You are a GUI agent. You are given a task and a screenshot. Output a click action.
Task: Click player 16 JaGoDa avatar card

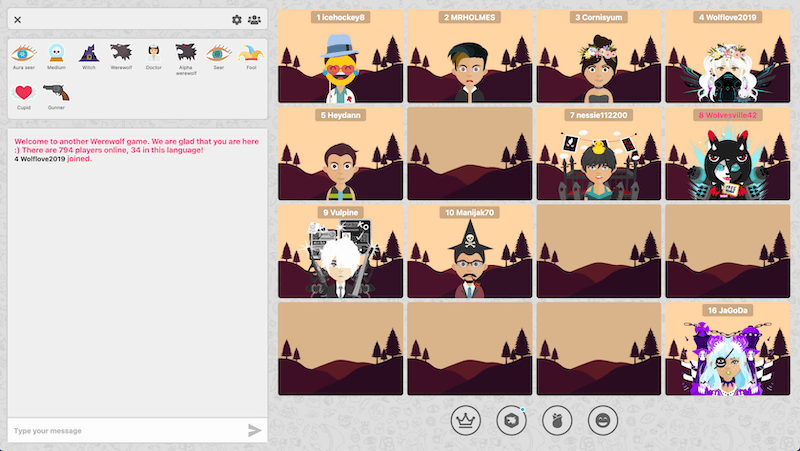pos(728,349)
